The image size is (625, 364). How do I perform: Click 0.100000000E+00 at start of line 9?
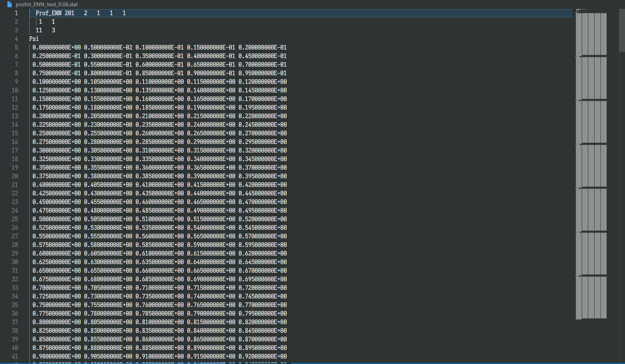(57, 82)
